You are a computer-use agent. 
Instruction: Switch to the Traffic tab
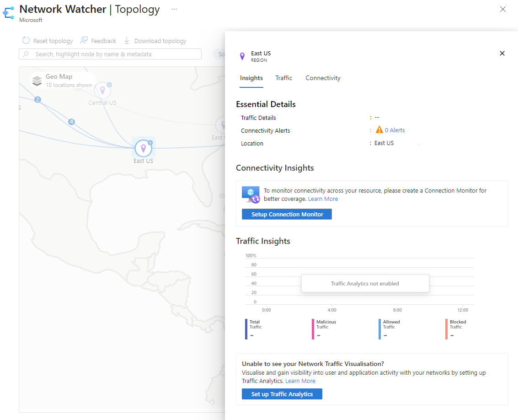click(x=284, y=78)
